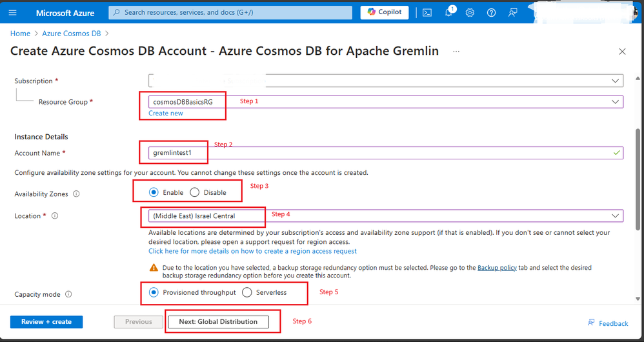Viewport: 644px width, 342px height.
Task: Select Enable for Availability Zones
Action: [154, 192]
